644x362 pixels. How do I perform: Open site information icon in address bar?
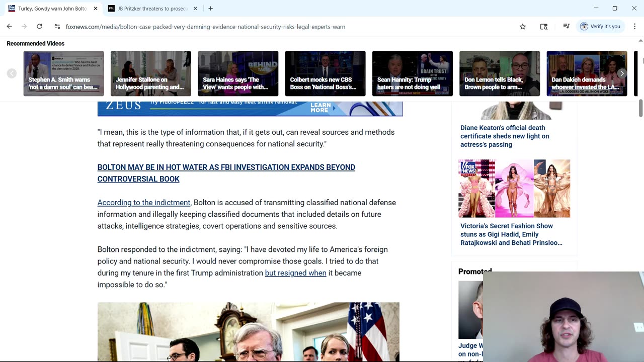[57, 27]
